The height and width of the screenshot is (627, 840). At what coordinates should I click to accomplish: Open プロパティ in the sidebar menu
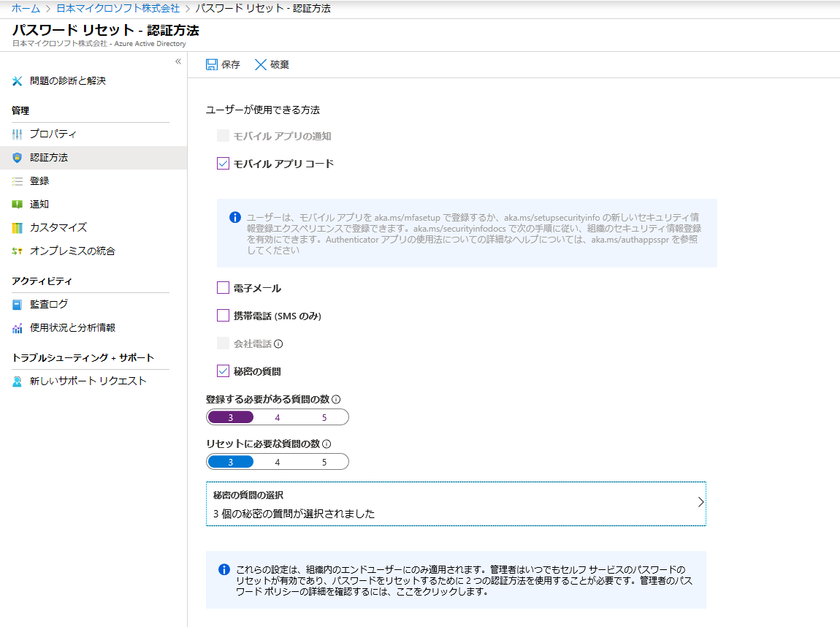[53, 134]
